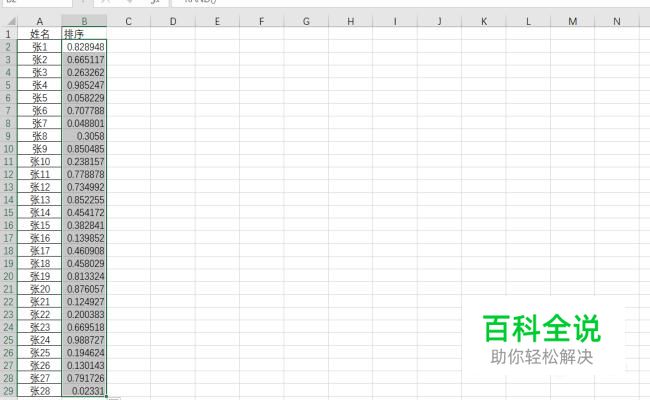
Task: Select row 20 header
Action: (x=8, y=276)
